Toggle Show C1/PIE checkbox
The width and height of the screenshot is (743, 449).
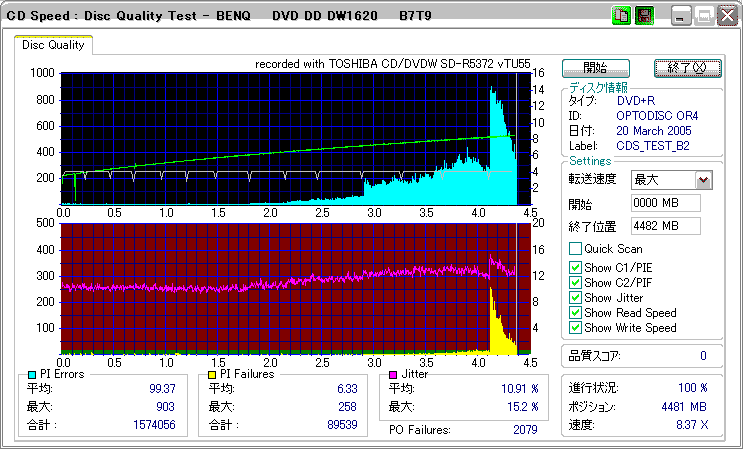pyautogui.click(x=575, y=268)
